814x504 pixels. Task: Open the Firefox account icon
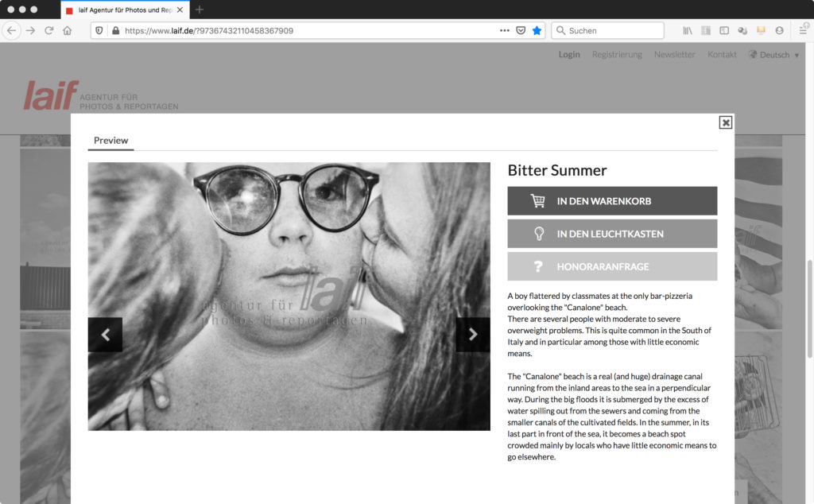pos(779,31)
